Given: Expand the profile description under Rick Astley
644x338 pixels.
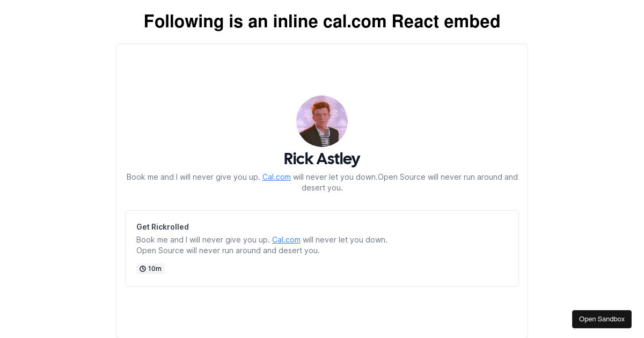Looking at the screenshot, I should pos(322,182).
